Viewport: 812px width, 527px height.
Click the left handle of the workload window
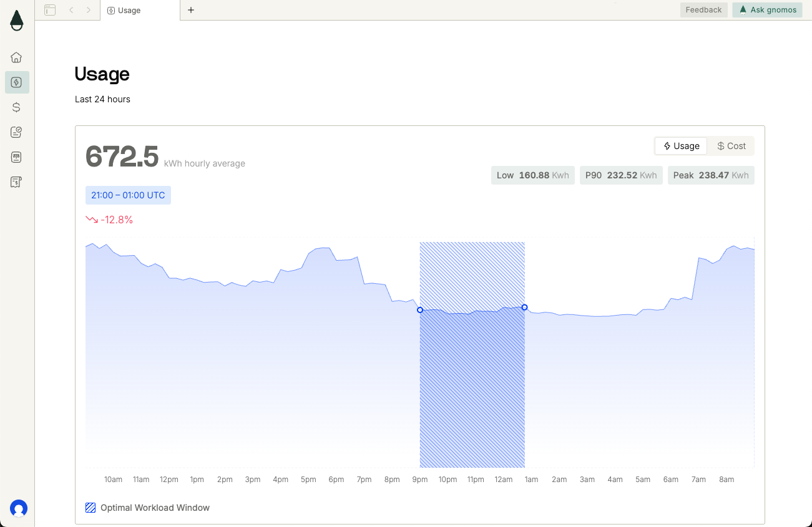click(x=420, y=310)
